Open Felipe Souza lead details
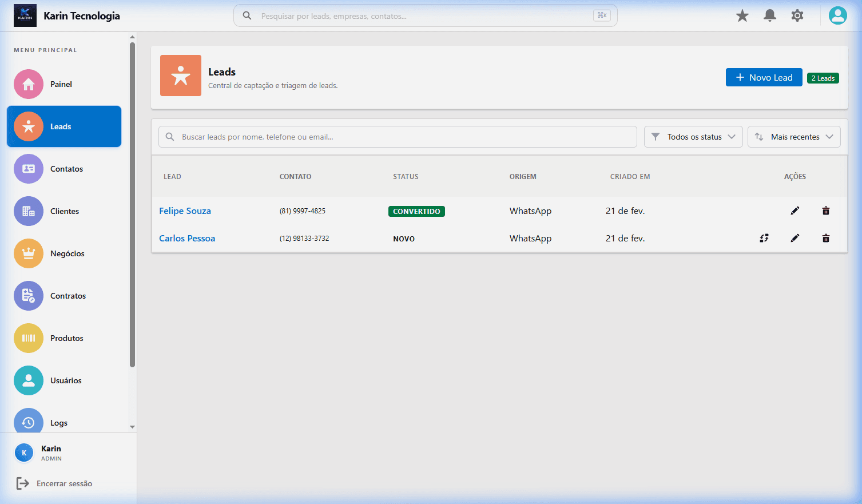This screenshot has width=862, height=504. coord(185,211)
